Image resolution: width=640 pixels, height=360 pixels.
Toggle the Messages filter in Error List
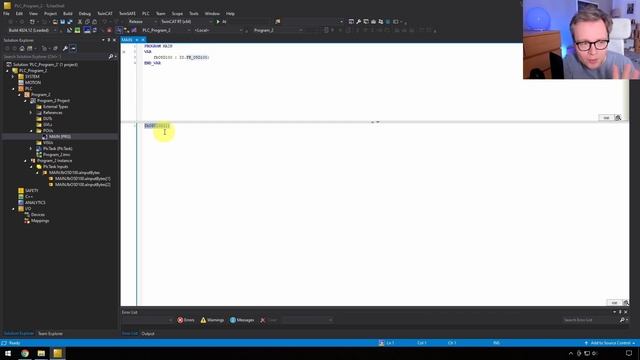click(x=242, y=320)
